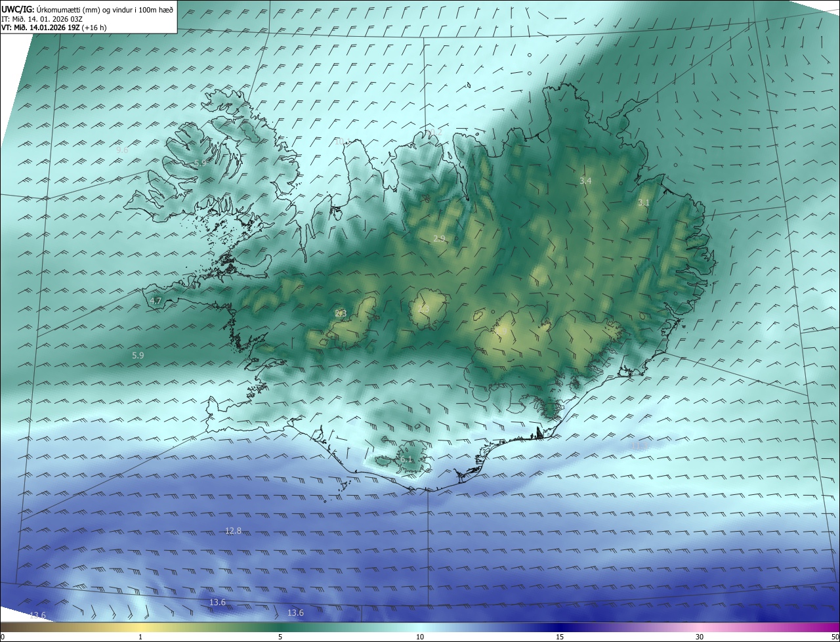Click the 3.4 value label
Screen dimensions: 840x642
pyautogui.click(x=586, y=181)
